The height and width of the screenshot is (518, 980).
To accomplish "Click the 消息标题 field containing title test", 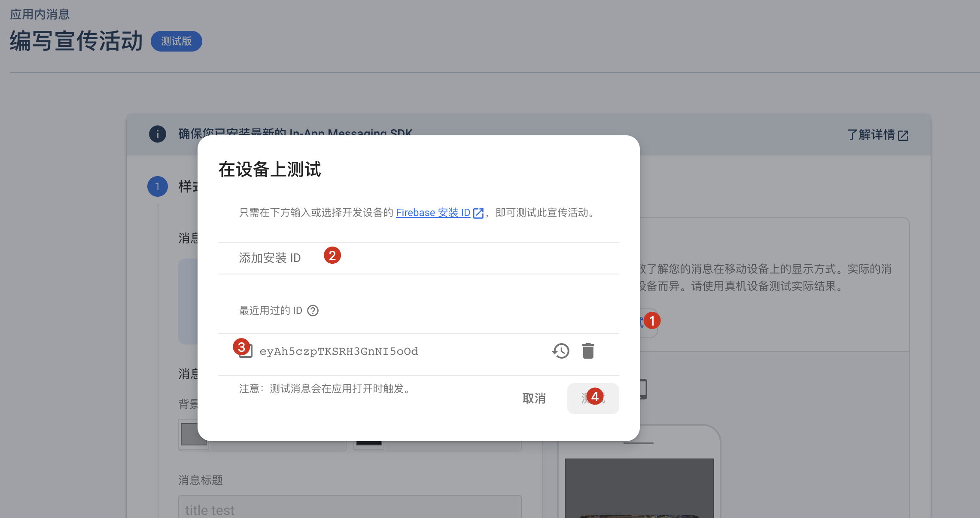I will [350, 509].
